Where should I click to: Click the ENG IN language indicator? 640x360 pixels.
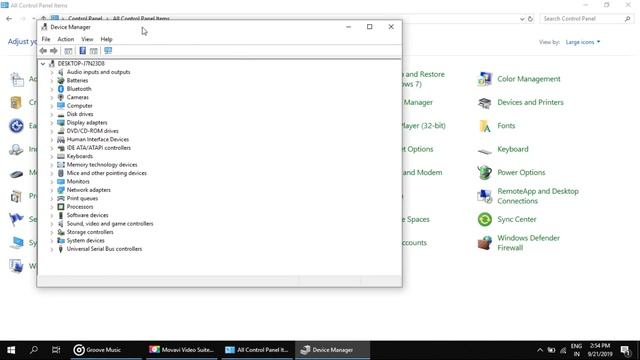(576, 350)
